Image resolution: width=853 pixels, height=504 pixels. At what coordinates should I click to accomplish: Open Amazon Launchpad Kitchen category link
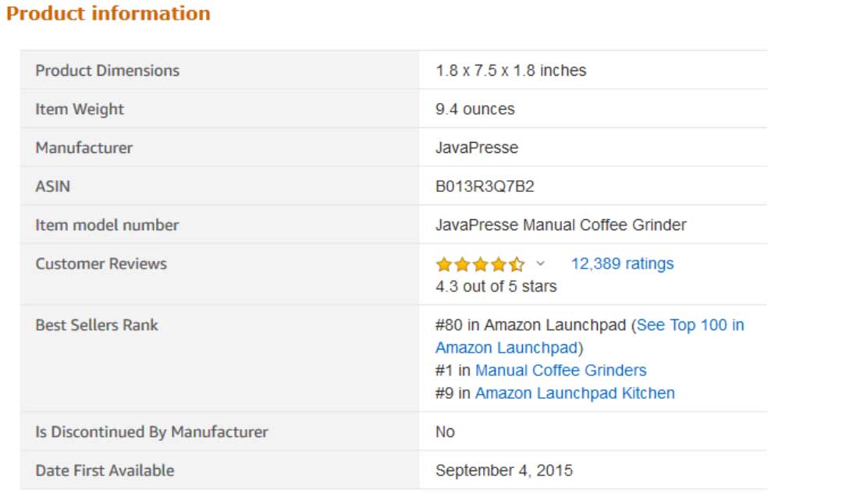click(574, 393)
